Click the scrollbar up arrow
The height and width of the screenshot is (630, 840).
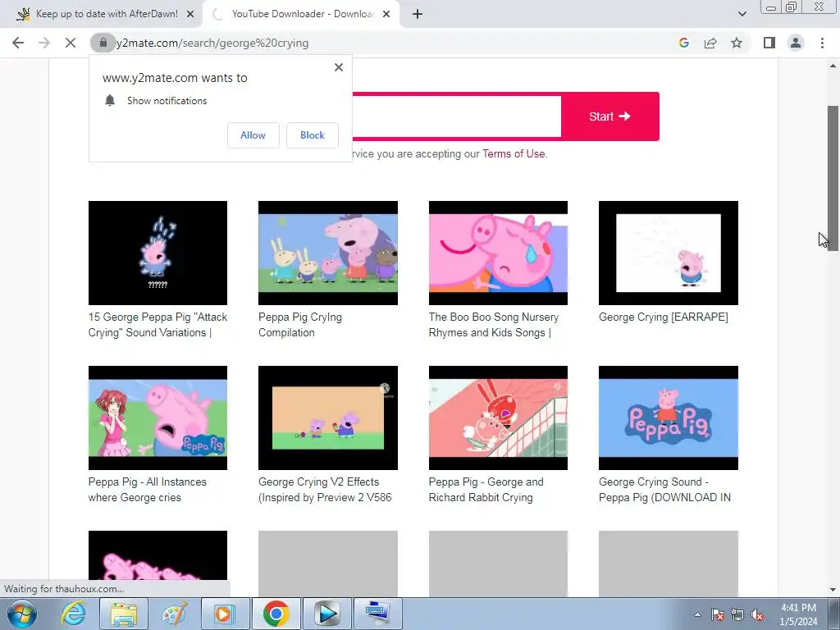click(833, 66)
